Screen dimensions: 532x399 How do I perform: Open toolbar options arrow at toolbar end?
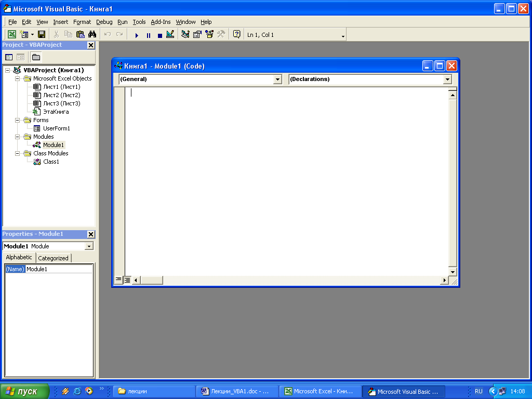tap(343, 36)
